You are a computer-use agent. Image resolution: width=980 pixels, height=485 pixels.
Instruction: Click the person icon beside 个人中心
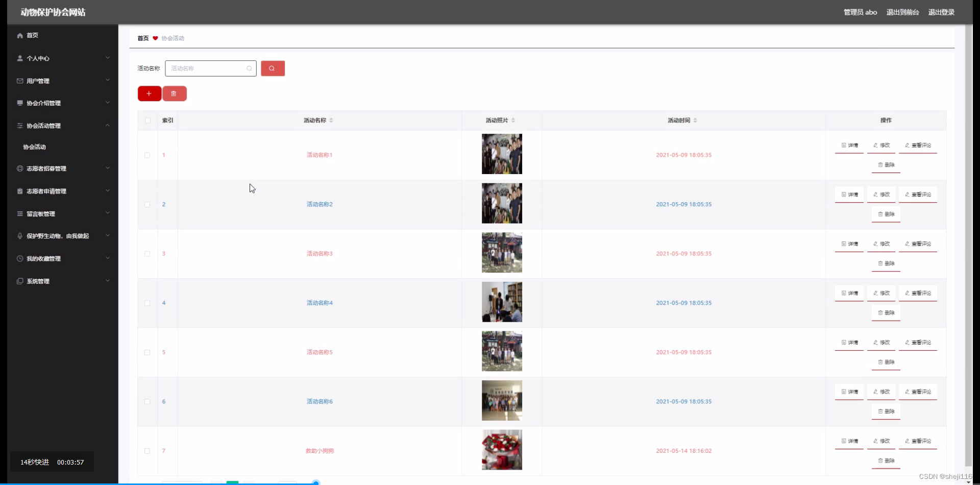[x=20, y=58]
